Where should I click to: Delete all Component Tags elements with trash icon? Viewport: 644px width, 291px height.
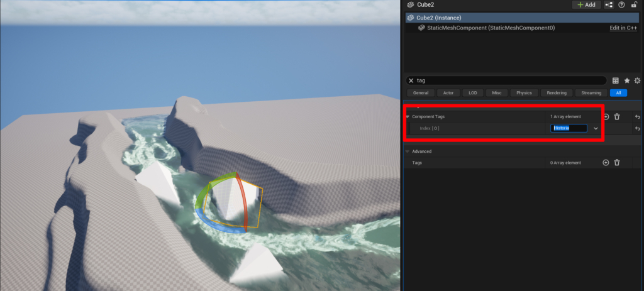point(617,117)
